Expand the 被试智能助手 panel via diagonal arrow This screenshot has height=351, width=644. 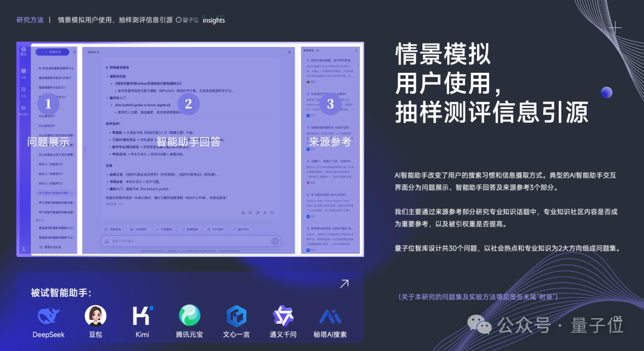[x=343, y=284]
